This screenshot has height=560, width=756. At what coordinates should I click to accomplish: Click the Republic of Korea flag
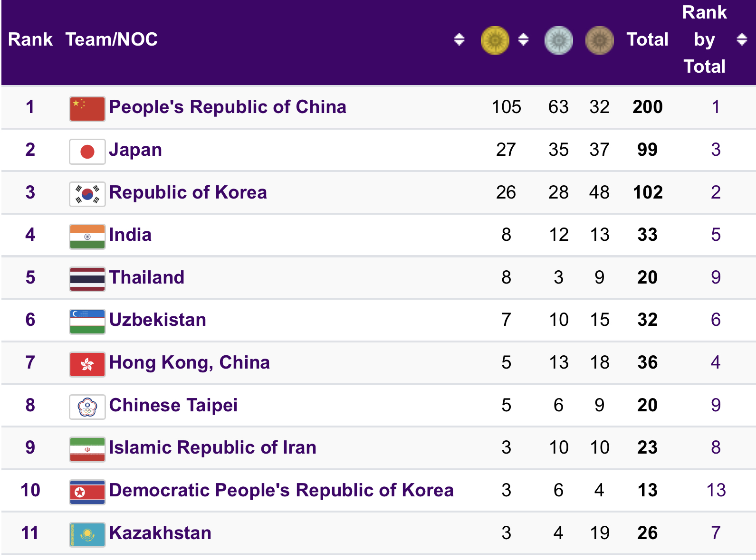coord(87,194)
